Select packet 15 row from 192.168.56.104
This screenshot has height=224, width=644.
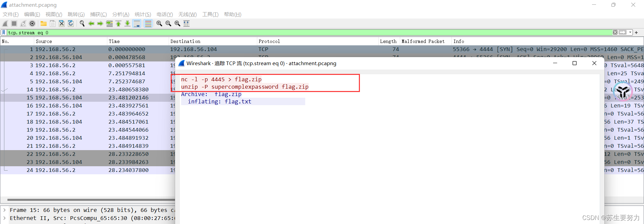click(87, 98)
